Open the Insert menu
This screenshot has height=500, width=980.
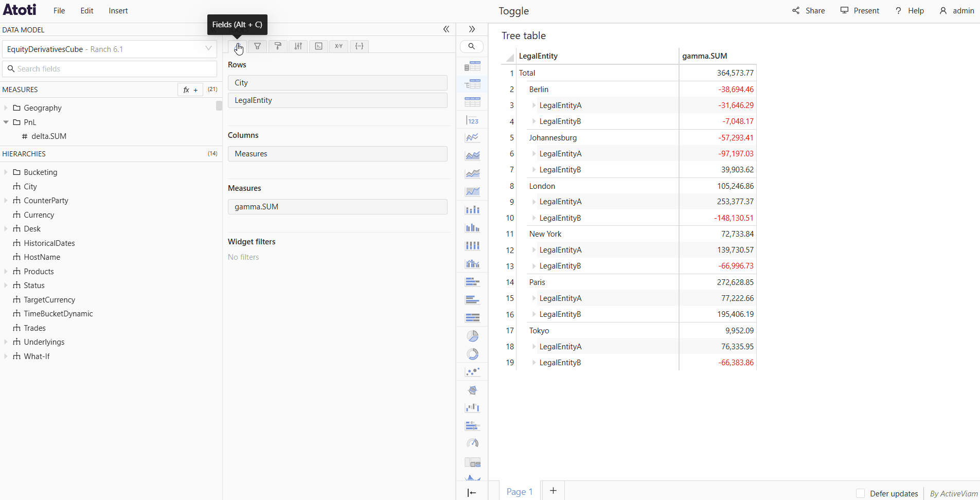pyautogui.click(x=118, y=11)
